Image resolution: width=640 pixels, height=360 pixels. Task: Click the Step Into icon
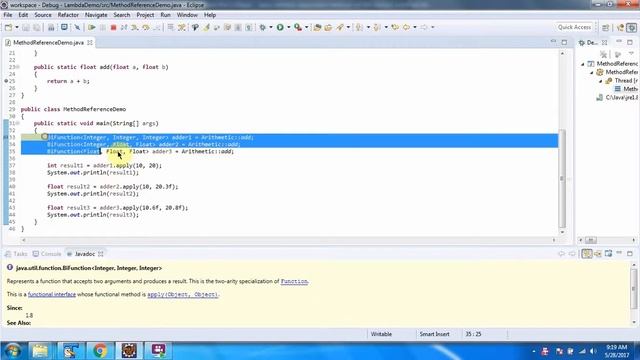135,27
